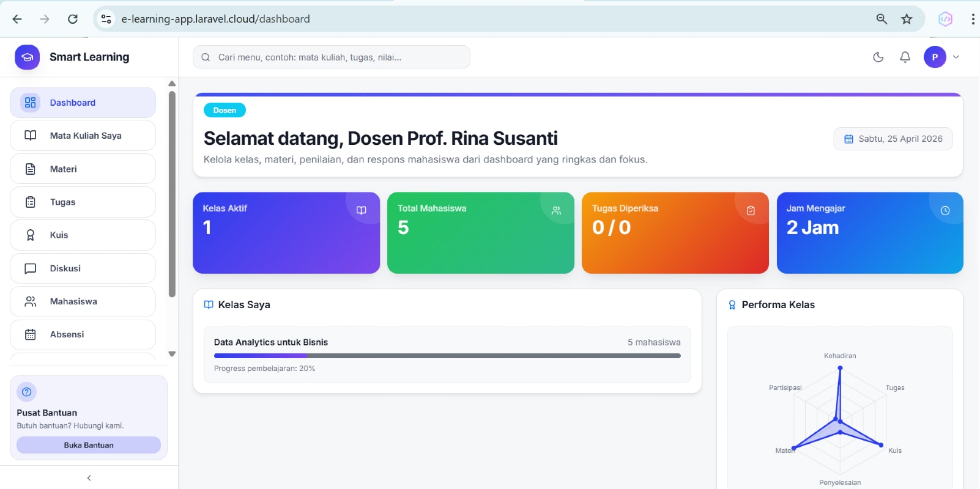Click the ribbon icon next to Performa Kelas
The height and width of the screenshot is (489, 980).
click(x=732, y=304)
